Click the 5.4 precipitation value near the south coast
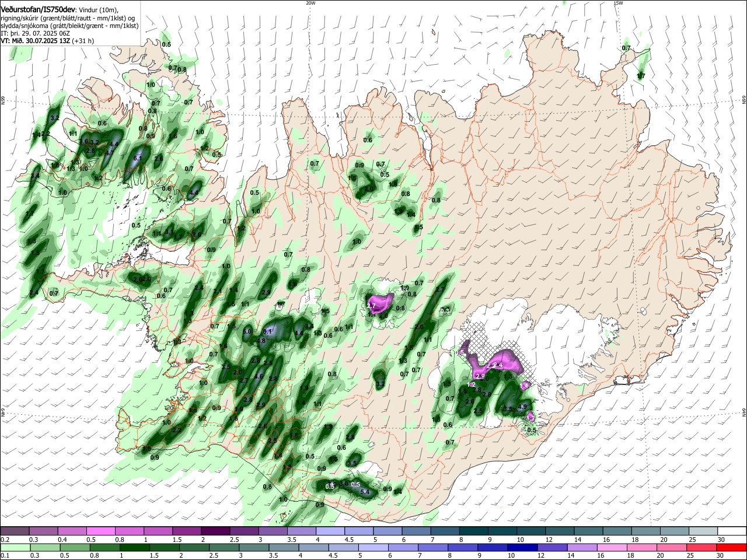 365,492
